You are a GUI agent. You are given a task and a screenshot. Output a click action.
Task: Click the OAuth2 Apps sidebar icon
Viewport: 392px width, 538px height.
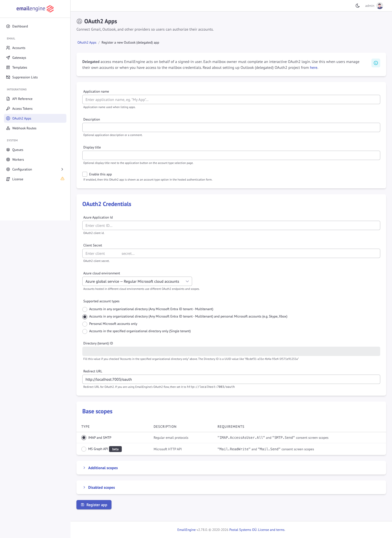(x=8, y=118)
